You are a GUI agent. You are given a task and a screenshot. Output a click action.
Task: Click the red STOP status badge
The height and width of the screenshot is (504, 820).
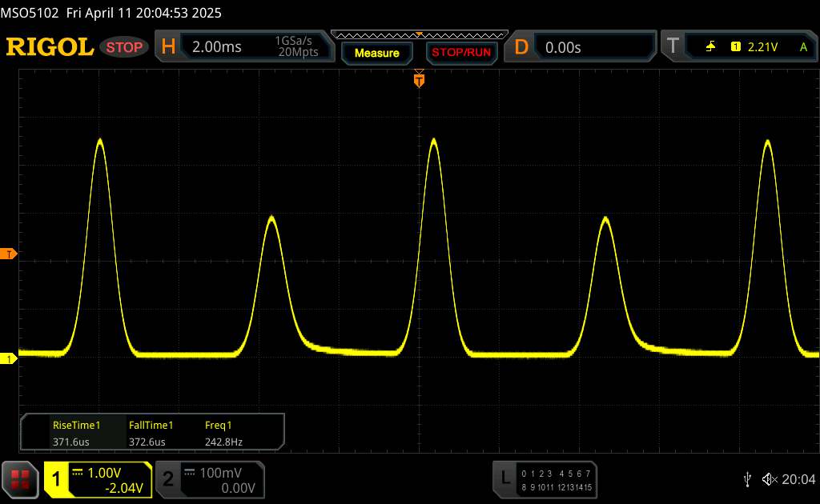pos(125,47)
